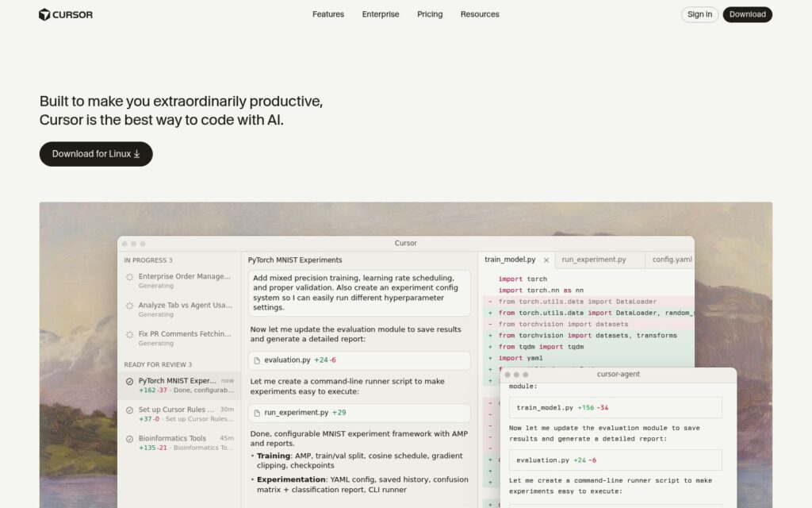The width and height of the screenshot is (812, 508).
Task: Click the Sign in button
Action: pyautogui.click(x=699, y=14)
